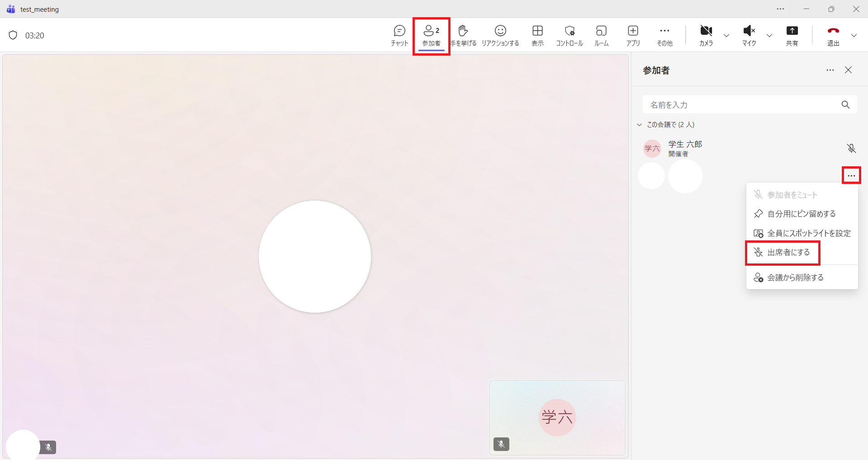Select 自分用にピン留めする menu option
868x460 pixels.
pyautogui.click(x=801, y=214)
